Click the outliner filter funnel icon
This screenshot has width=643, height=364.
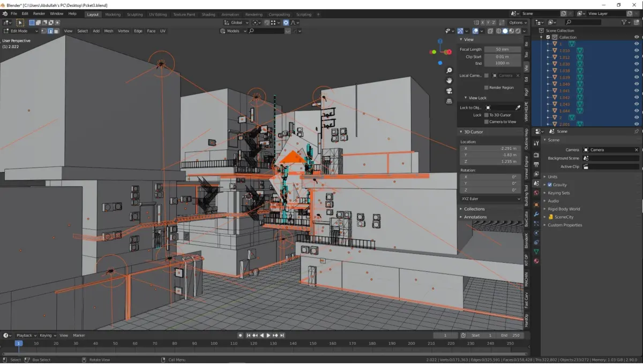tap(625, 22)
